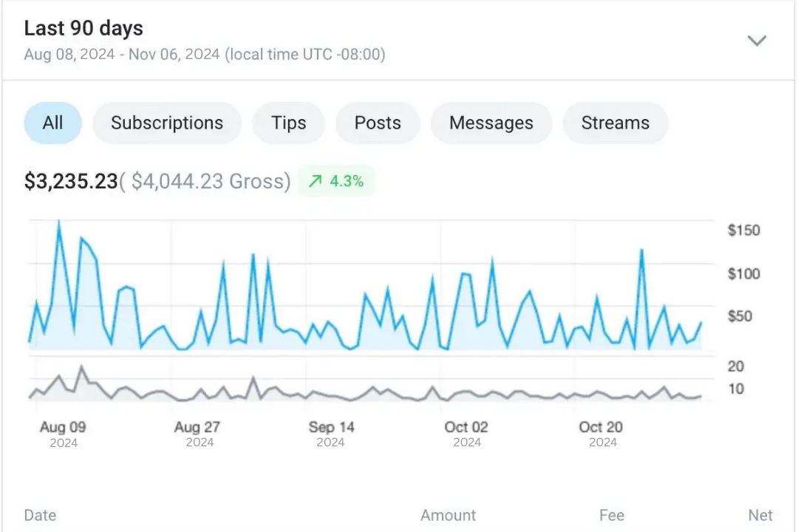This screenshot has height=532, width=798.
Task: Click the $4,044.23 Gross amount text
Action: tap(211, 182)
